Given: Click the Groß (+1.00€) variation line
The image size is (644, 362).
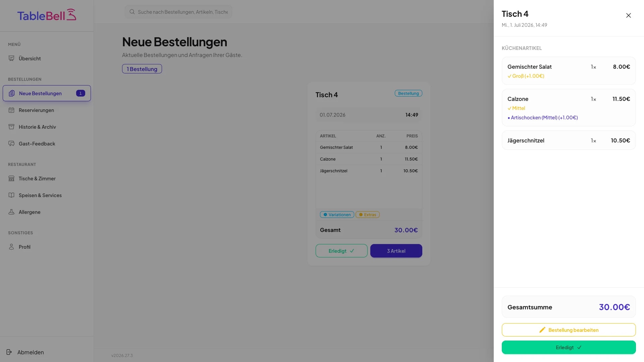Looking at the screenshot, I should pyautogui.click(x=526, y=76).
